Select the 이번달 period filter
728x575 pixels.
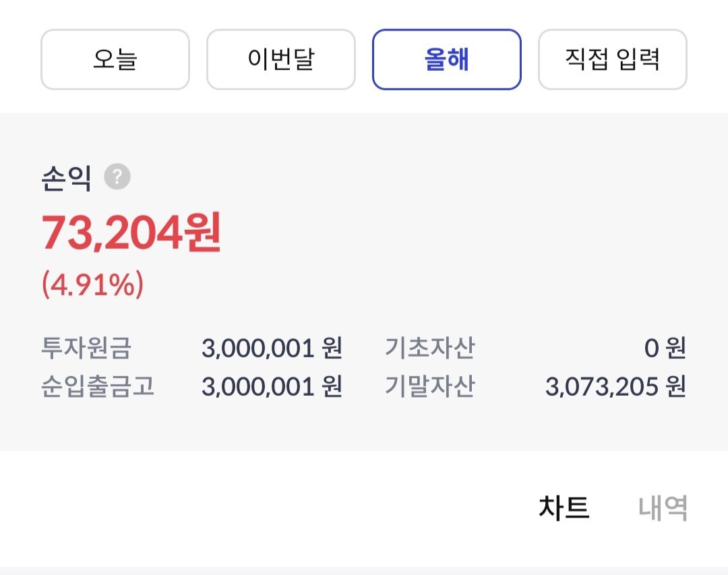280,60
